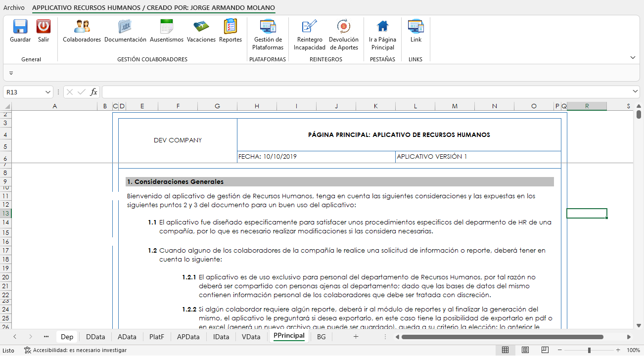
Task: Collapse the ribbon with the chevron
Action: [633, 58]
